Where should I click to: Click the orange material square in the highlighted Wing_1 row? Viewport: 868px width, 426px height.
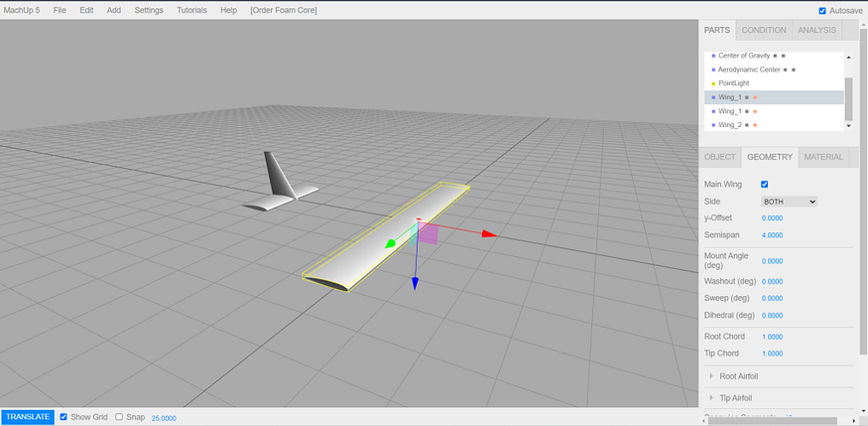pyautogui.click(x=755, y=97)
